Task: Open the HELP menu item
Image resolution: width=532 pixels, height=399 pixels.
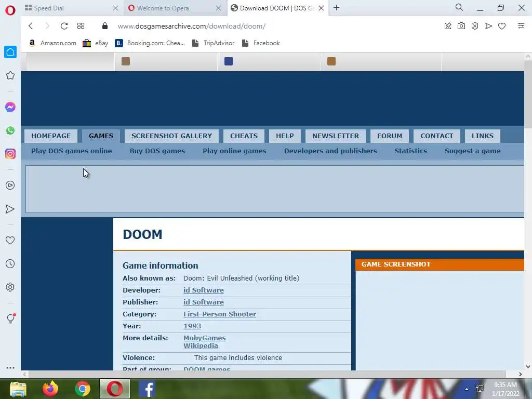Action: [285, 136]
